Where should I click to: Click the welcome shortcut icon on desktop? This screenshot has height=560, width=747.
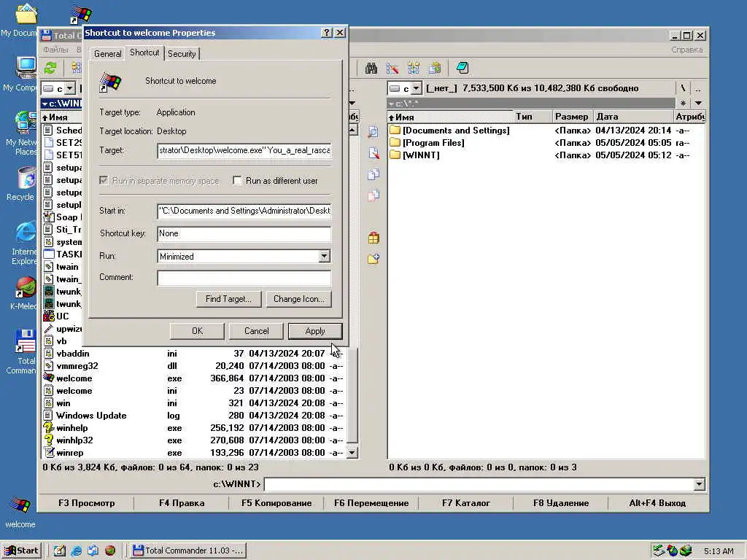coord(20,506)
